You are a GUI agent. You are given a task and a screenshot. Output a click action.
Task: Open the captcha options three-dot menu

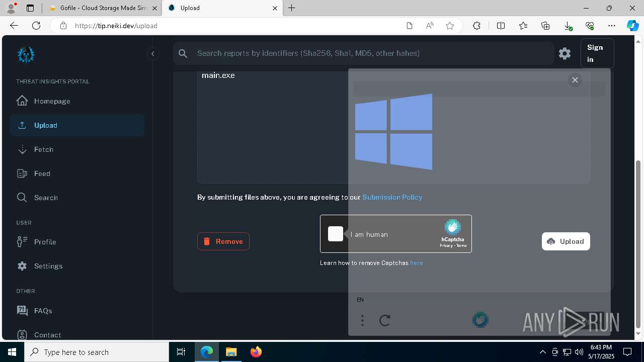tap(362, 320)
